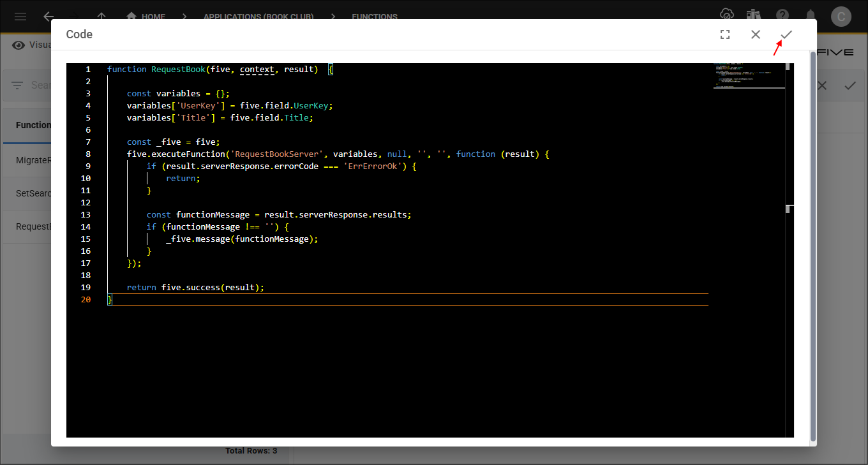
Task: Click the code minimap preview
Action: [x=749, y=75]
